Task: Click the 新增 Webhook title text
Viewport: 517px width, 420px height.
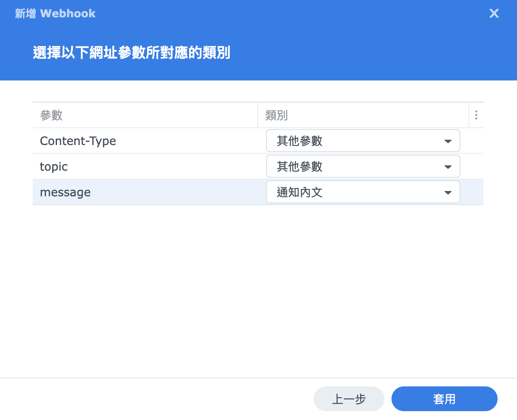Action: (x=55, y=14)
